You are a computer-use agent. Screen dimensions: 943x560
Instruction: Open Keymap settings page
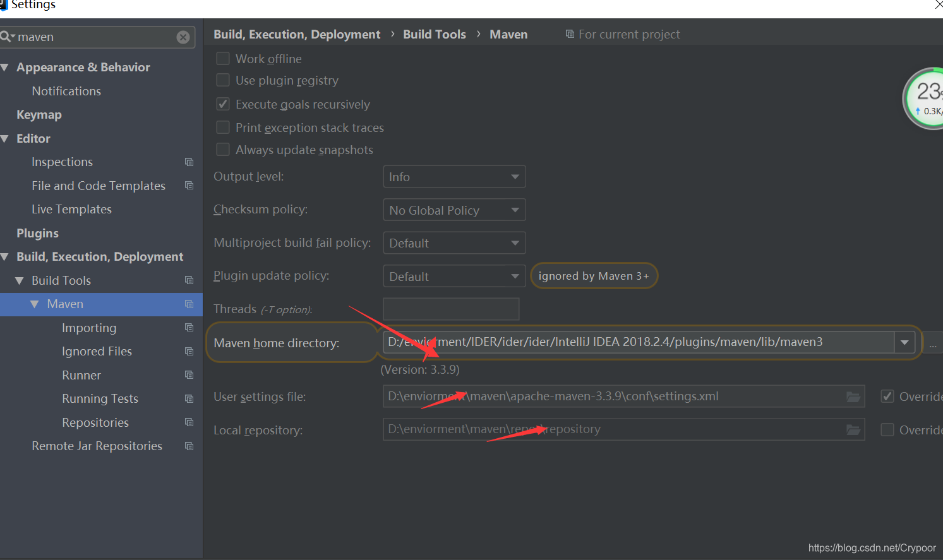pyautogui.click(x=39, y=115)
